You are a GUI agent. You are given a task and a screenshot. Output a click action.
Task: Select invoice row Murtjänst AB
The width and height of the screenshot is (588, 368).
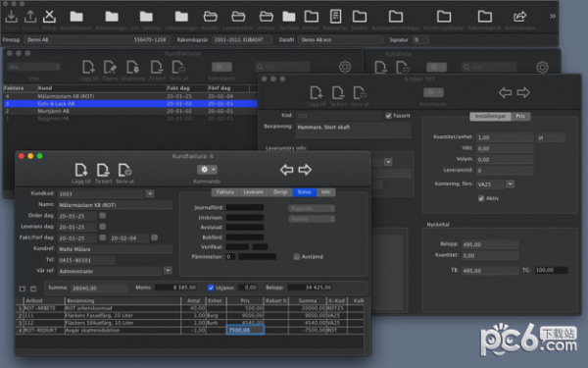point(130,111)
